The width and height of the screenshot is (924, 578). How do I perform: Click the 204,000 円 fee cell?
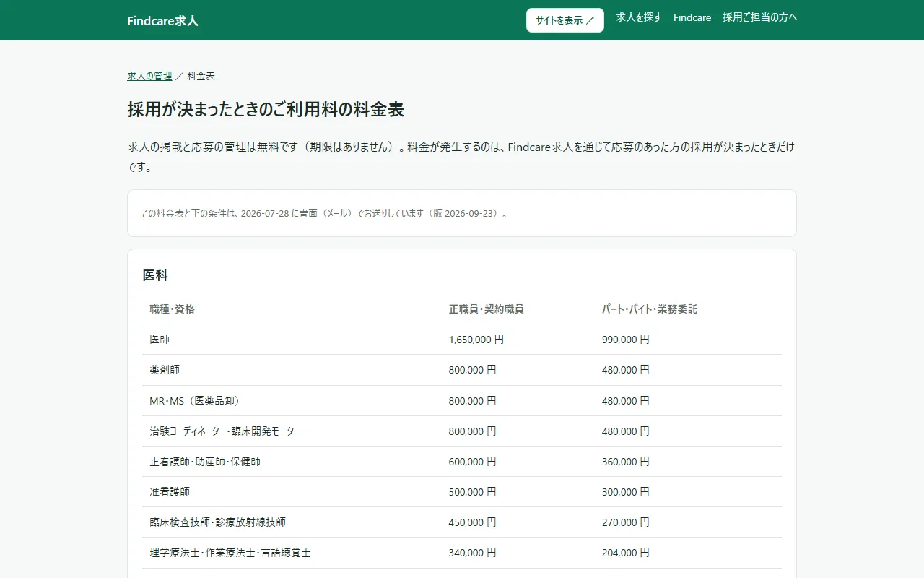pos(626,553)
